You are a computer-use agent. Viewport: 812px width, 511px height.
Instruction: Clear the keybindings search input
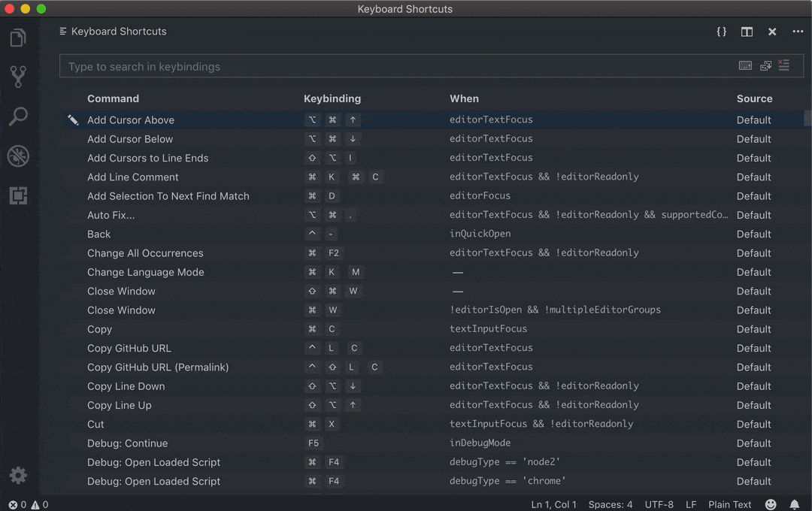[x=783, y=66]
